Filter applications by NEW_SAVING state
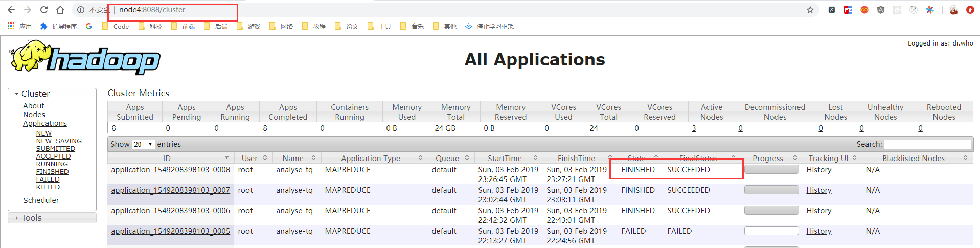This screenshot has height=248, width=980. [59, 141]
